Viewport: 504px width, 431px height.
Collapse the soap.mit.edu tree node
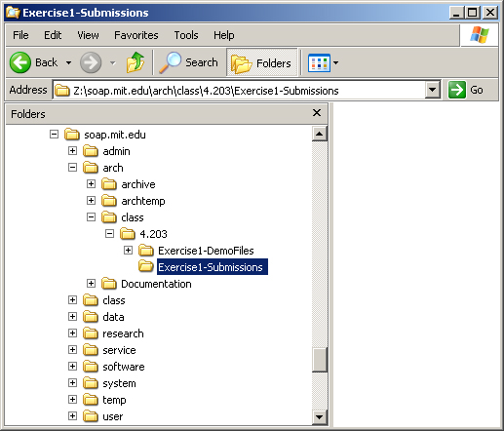(54, 135)
